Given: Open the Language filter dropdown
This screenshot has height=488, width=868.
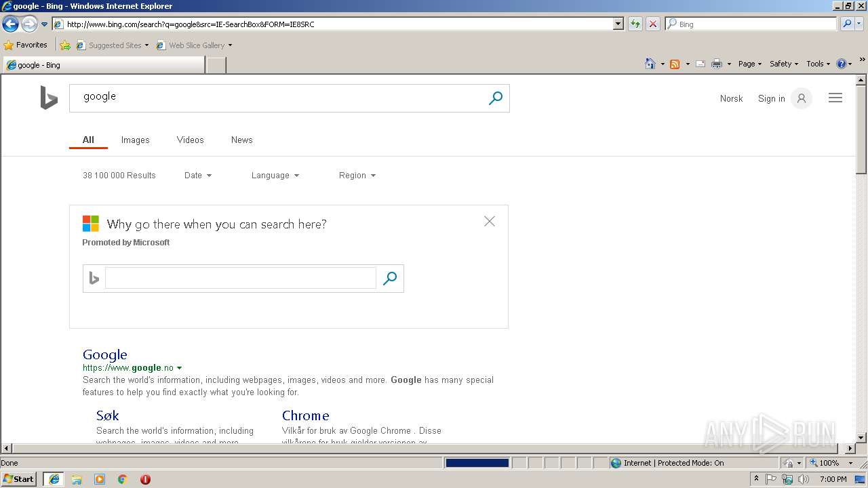Looking at the screenshot, I should click(x=275, y=175).
